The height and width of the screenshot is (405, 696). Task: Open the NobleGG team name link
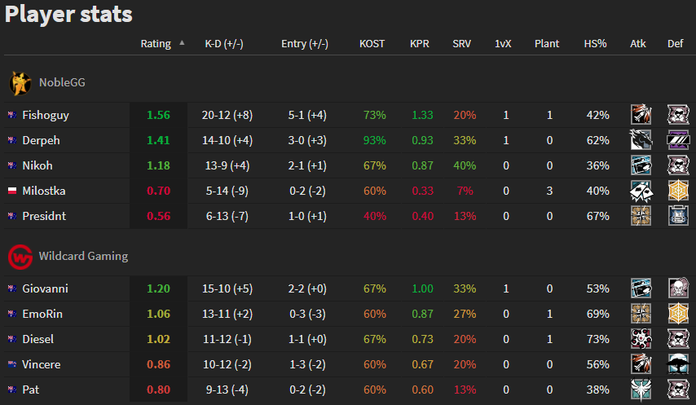62,83
